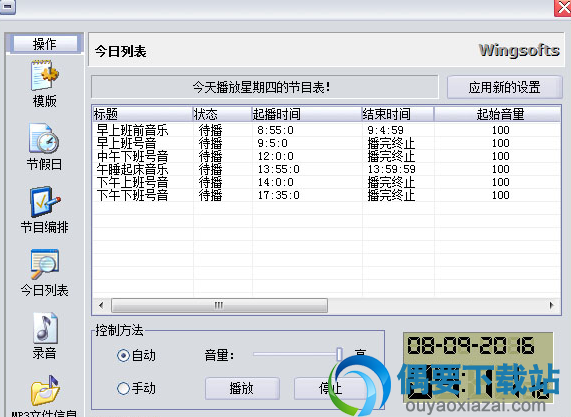Image resolution: width=571 pixels, height=417 pixels.
Task: Open the MP3文件信息 folder icon
Action: 45,391
